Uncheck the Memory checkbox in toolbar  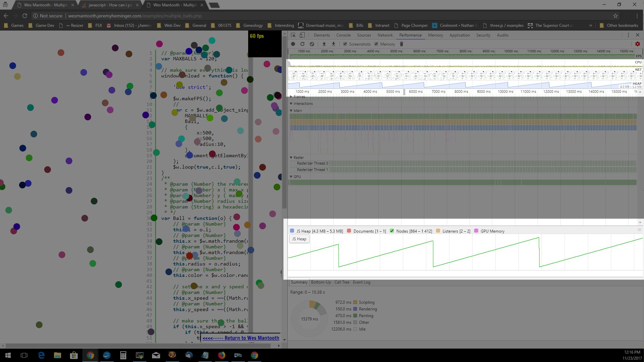(376, 44)
